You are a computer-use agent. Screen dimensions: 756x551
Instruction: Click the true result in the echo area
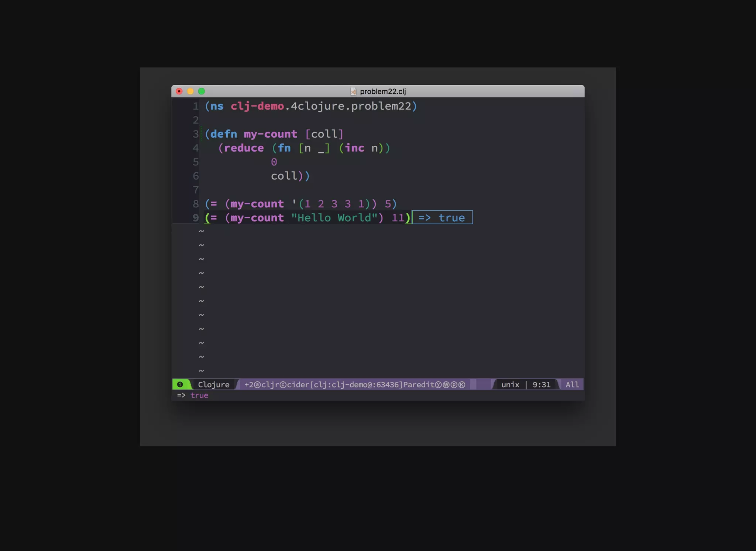pos(199,395)
